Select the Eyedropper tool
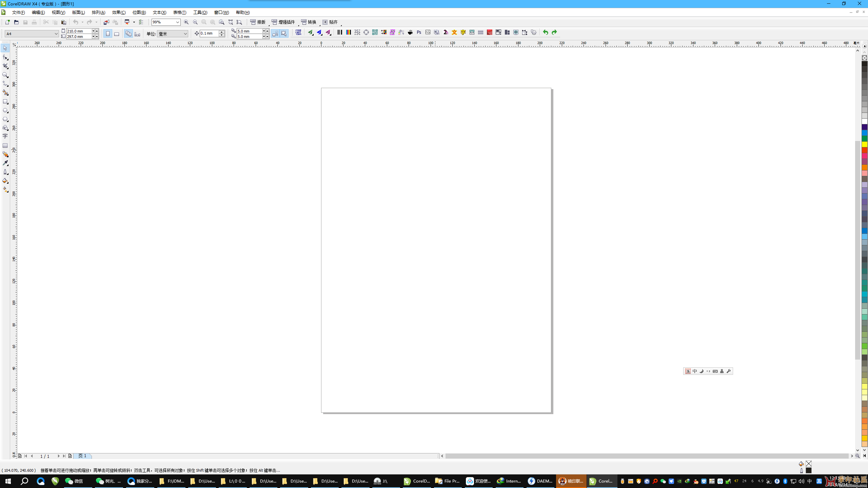Viewport: 868px width, 488px height. [x=5, y=163]
